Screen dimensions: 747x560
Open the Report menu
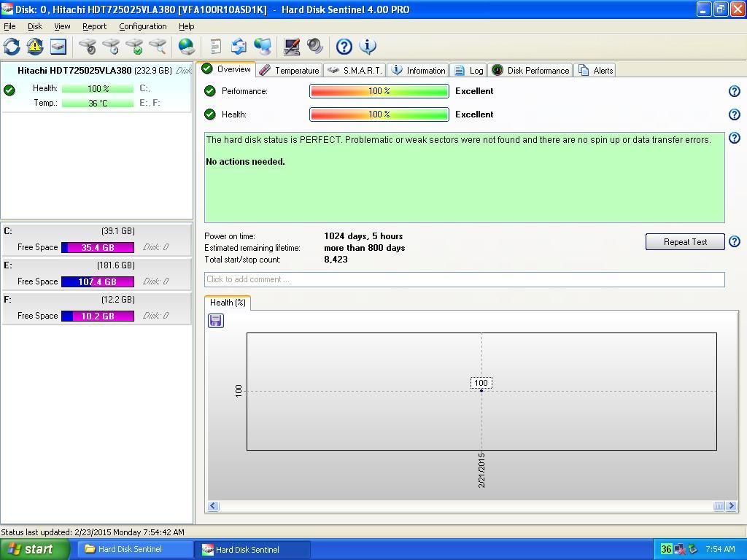94,26
